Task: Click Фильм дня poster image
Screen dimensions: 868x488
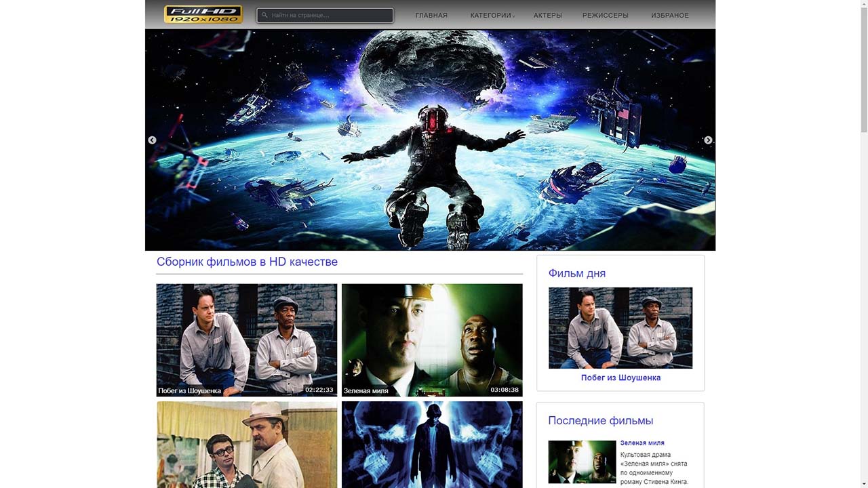Action: click(620, 328)
